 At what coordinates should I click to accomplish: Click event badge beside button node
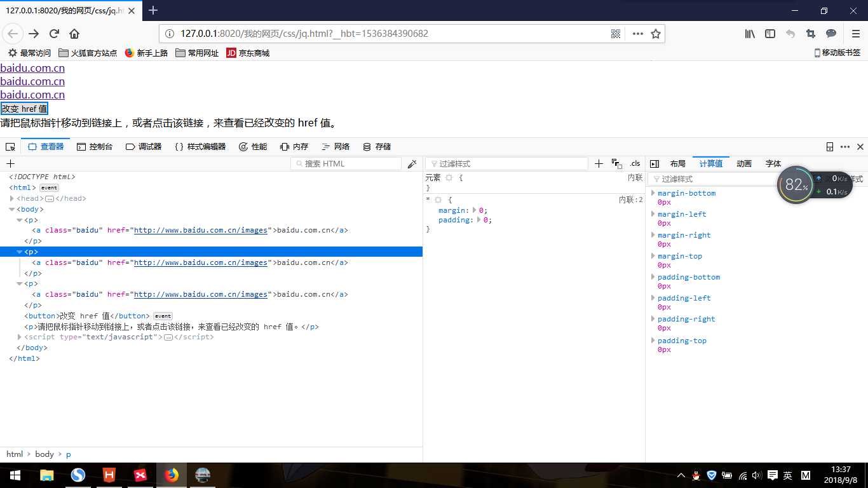click(x=163, y=316)
